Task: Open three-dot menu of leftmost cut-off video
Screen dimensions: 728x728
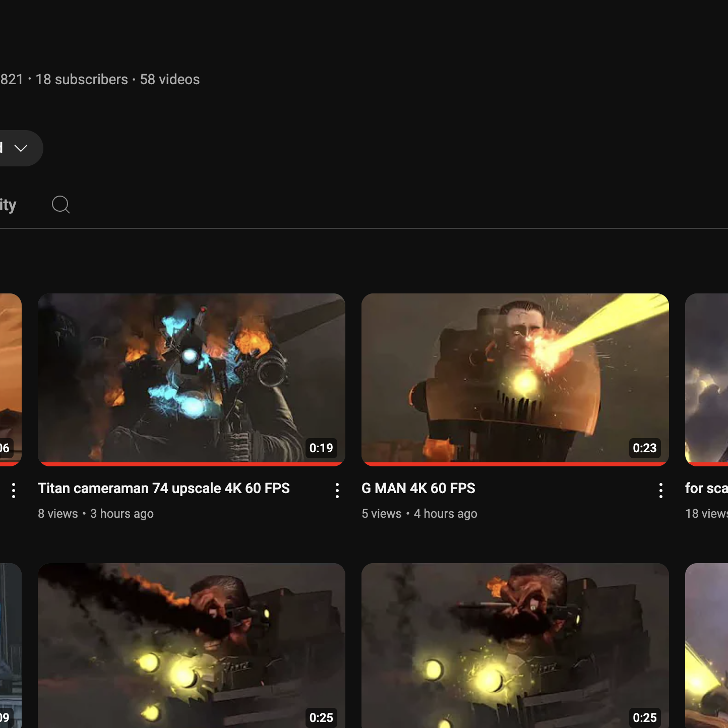Action: (x=14, y=490)
